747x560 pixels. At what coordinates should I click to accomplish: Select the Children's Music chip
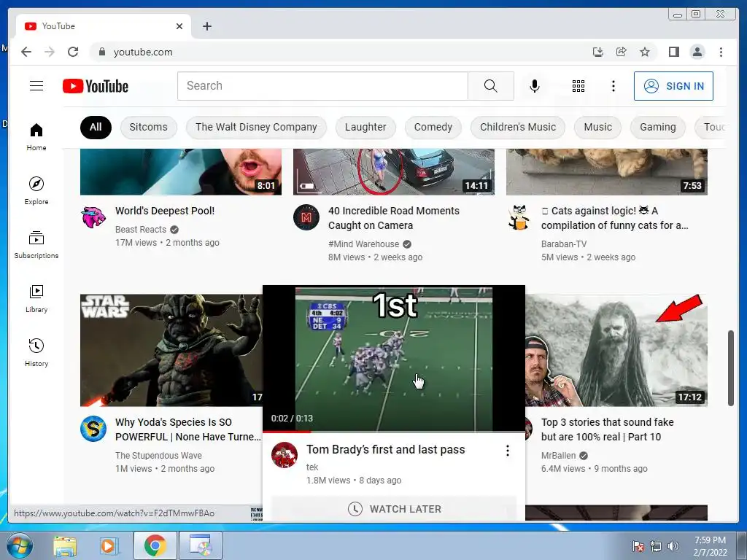pos(518,127)
